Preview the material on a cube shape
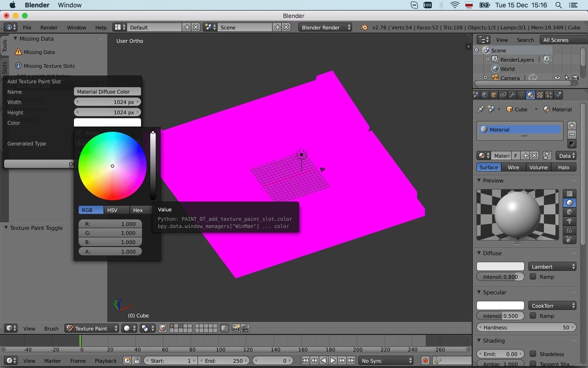 click(570, 212)
